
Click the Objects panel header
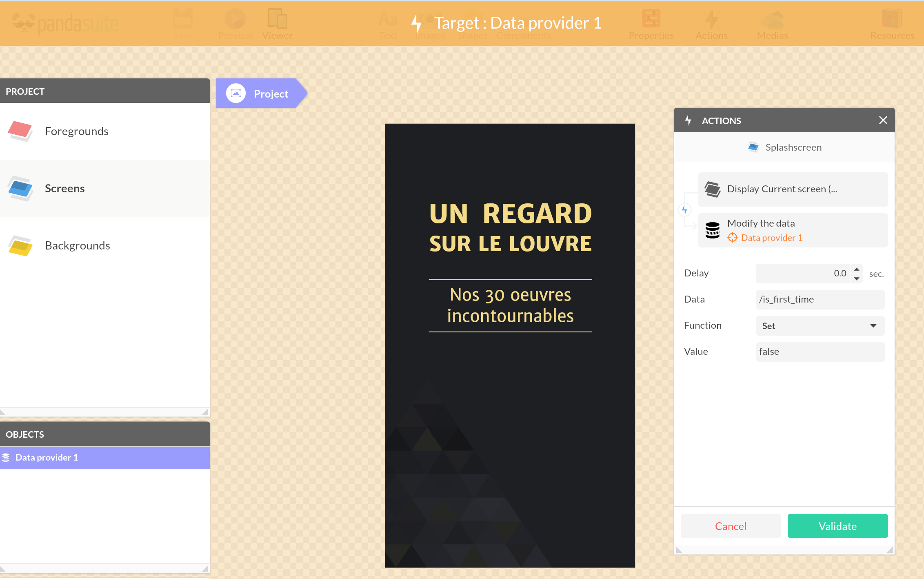pos(105,434)
